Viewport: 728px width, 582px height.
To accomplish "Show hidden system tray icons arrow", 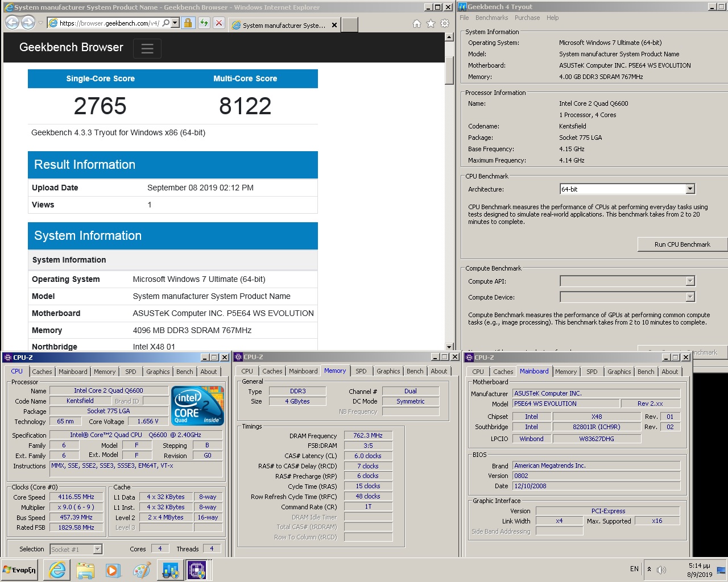I will [649, 569].
